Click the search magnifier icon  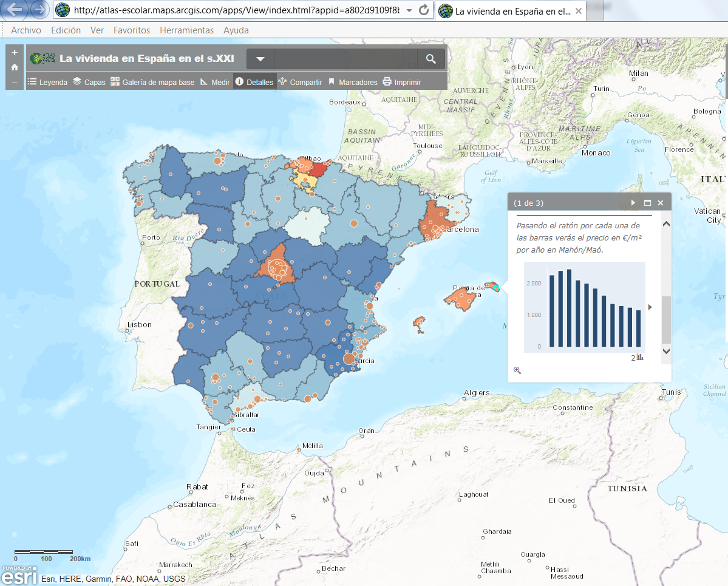tap(431, 58)
